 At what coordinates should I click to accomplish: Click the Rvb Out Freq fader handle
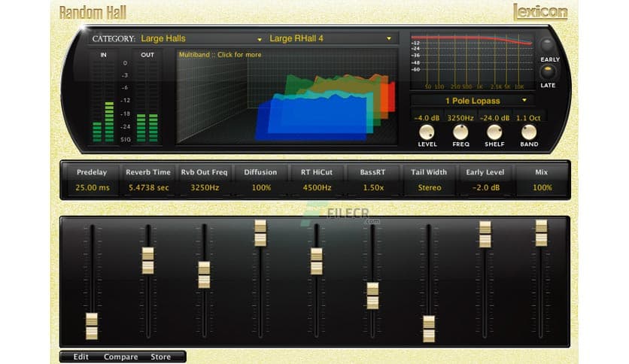[204, 275]
